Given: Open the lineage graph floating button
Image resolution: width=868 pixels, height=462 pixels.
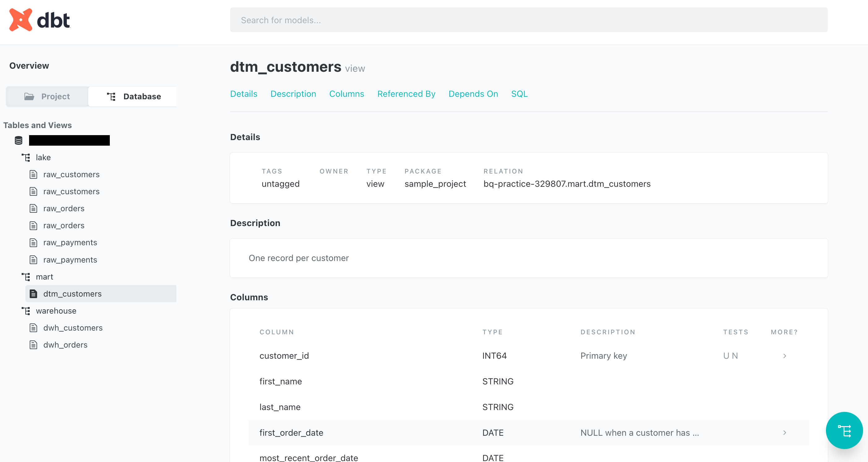Looking at the screenshot, I should (844, 430).
